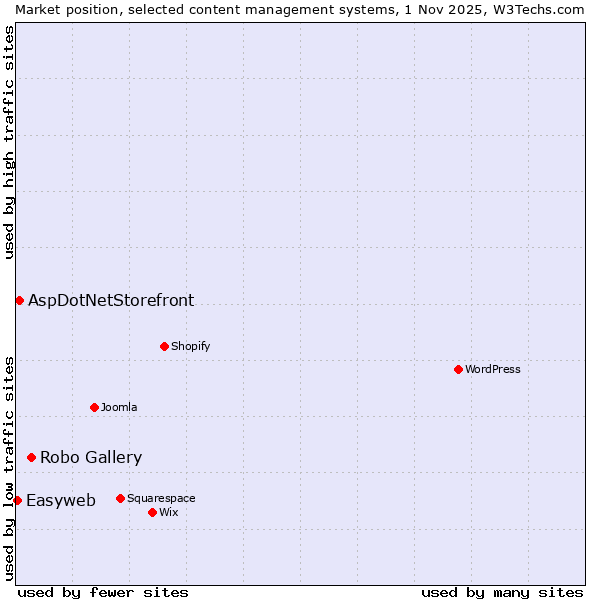Click the Joomla data point marker
Screen dimensions: 600x600
(94, 407)
